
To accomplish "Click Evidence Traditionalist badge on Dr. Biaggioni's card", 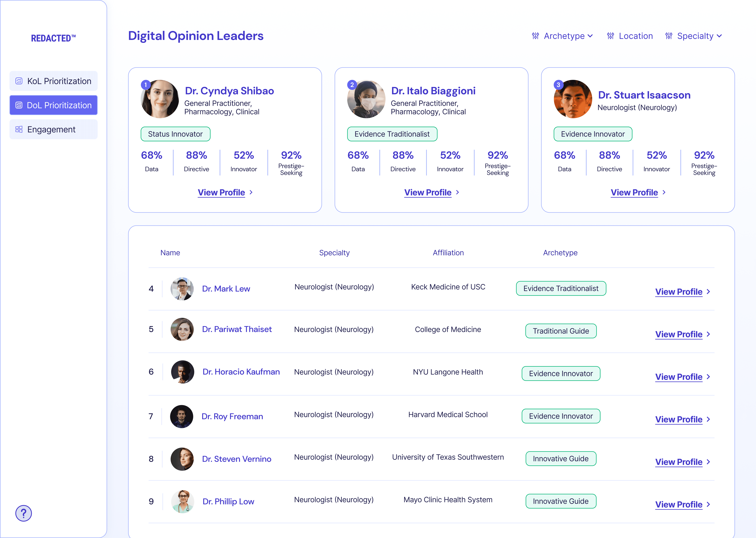I will tap(392, 134).
